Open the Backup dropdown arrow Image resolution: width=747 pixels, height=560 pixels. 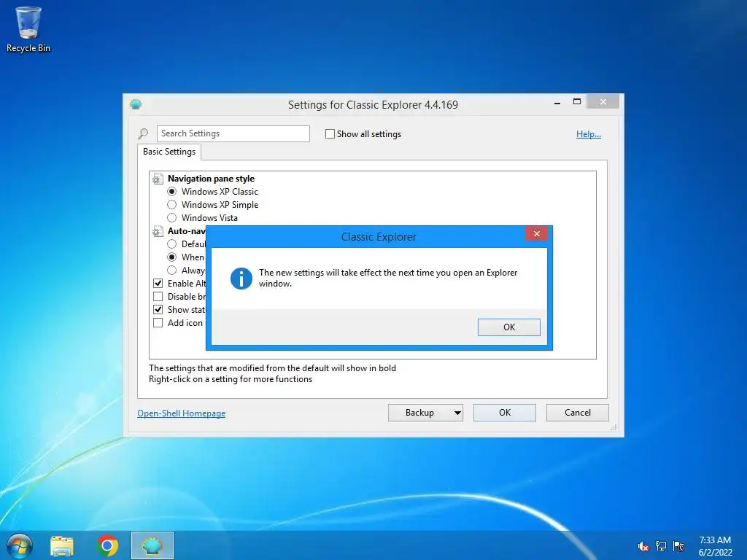[x=457, y=413]
